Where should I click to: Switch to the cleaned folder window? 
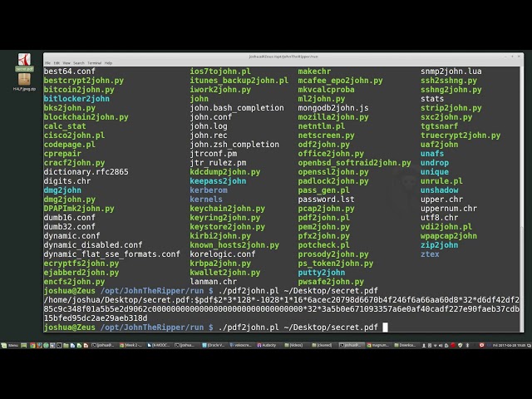tap(322, 346)
